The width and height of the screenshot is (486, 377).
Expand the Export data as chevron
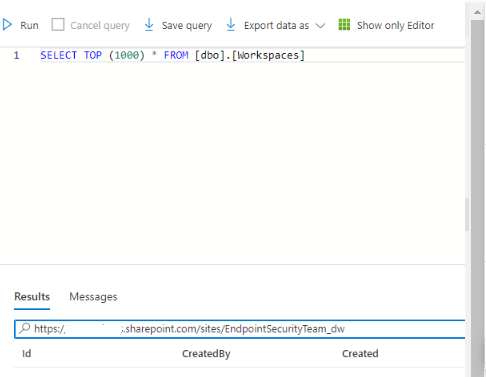320,26
